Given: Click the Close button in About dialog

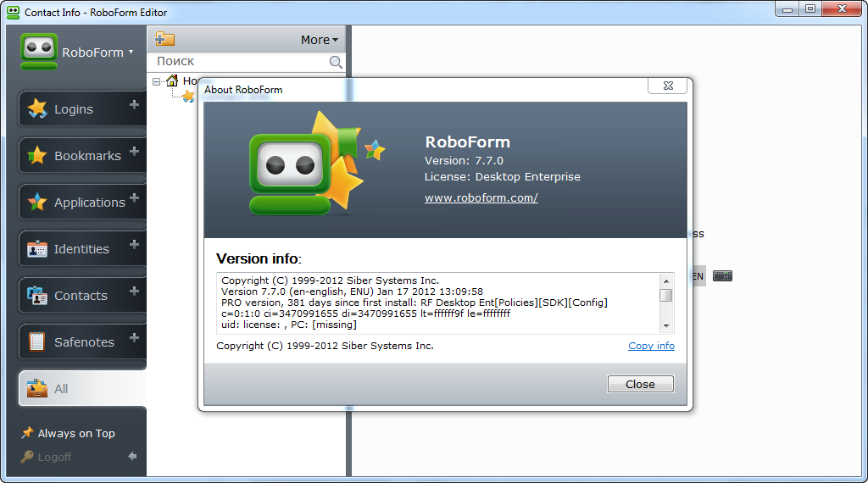Looking at the screenshot, I should click(x=641, y=384).
